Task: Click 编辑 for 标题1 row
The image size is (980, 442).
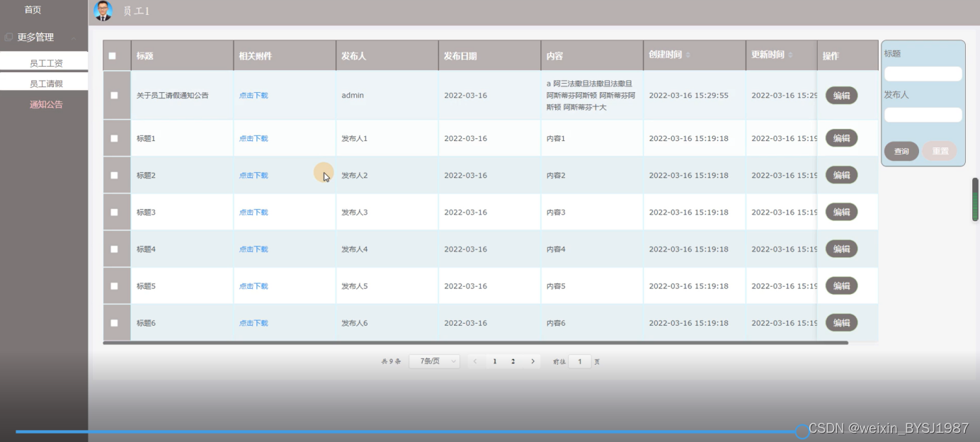Action: (841, 138)
